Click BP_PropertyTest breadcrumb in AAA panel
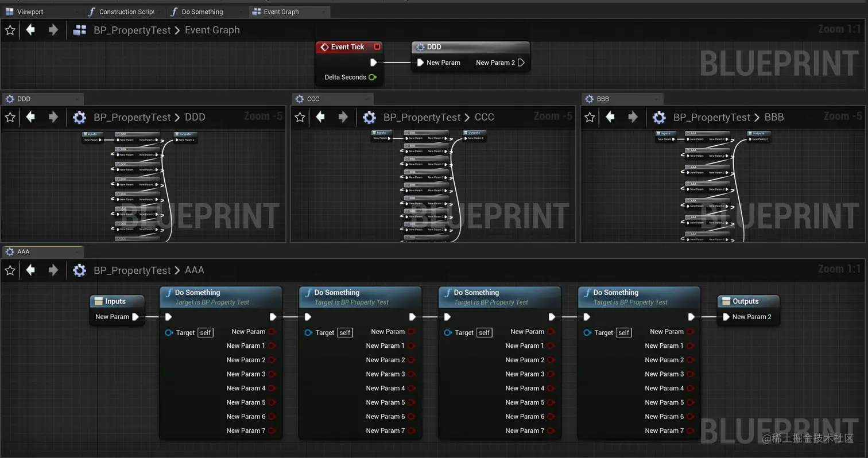868x458 pixels. point(132,270)
